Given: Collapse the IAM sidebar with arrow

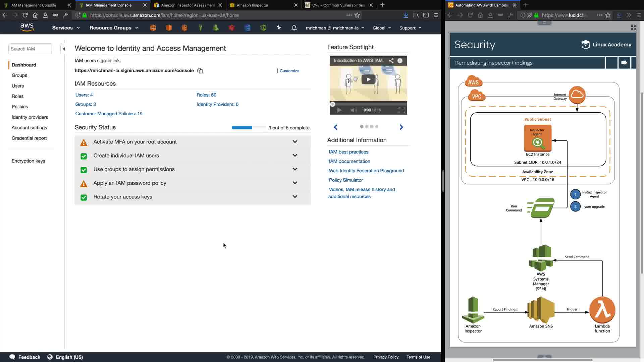Looking at the screenshot, I should click(64, 49).
